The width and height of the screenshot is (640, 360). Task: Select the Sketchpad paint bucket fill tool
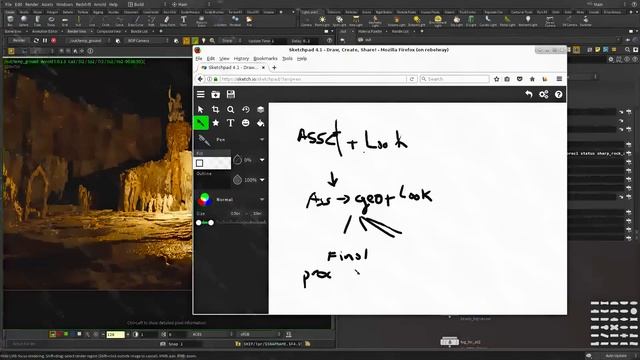click(260, 123)
